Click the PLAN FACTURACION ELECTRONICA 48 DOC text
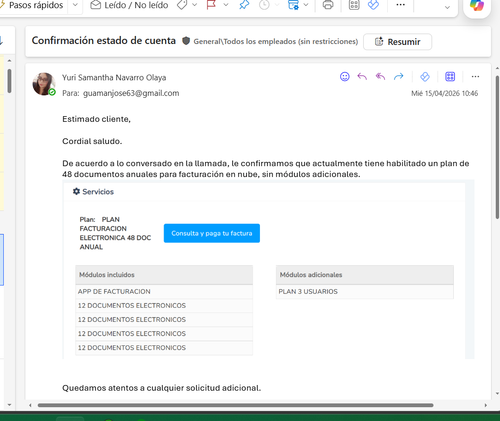This screenshot has height=421, width=500. 115,233
